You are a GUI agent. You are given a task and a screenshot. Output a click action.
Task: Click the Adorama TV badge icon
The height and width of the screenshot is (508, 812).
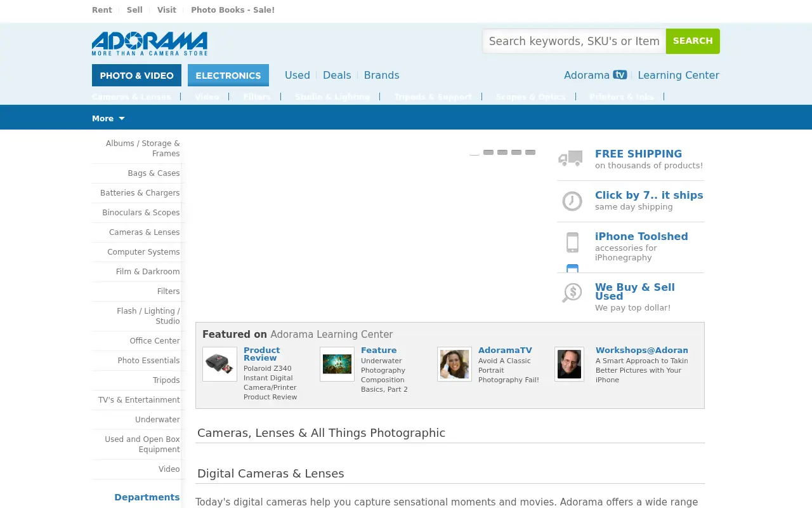coord(620,75)
